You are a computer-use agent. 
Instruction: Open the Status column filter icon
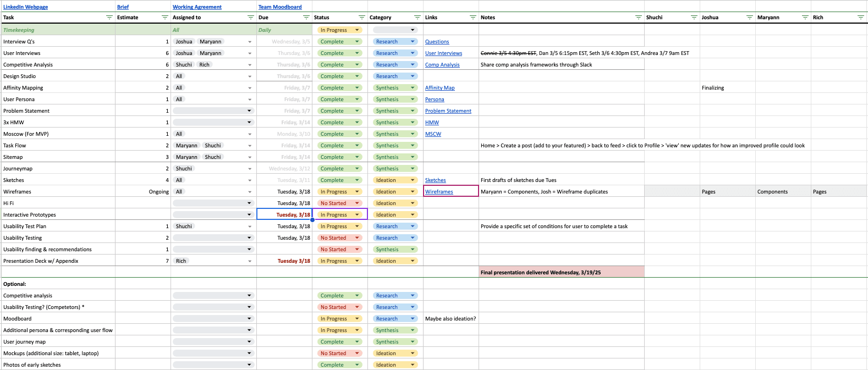coord(361,18)
